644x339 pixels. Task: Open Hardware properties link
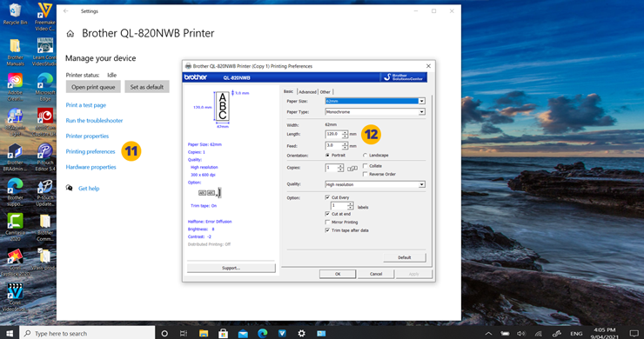click(91, 167)
